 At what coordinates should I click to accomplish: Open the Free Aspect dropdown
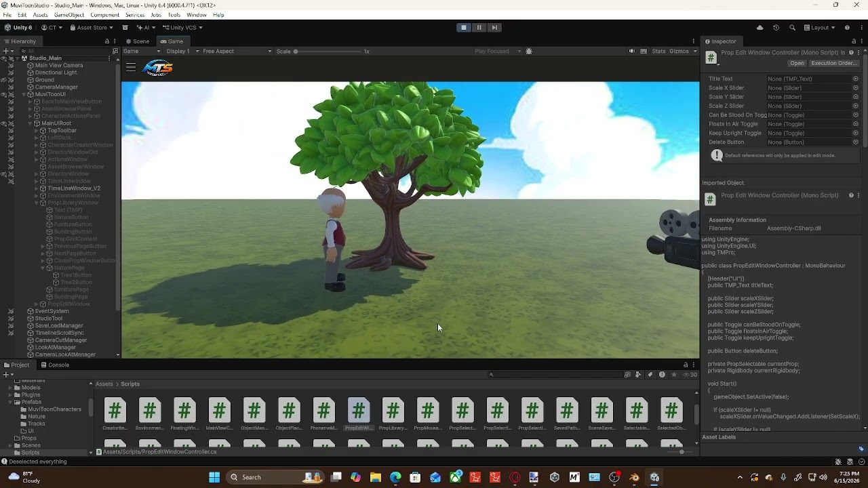tap(237, 52)
